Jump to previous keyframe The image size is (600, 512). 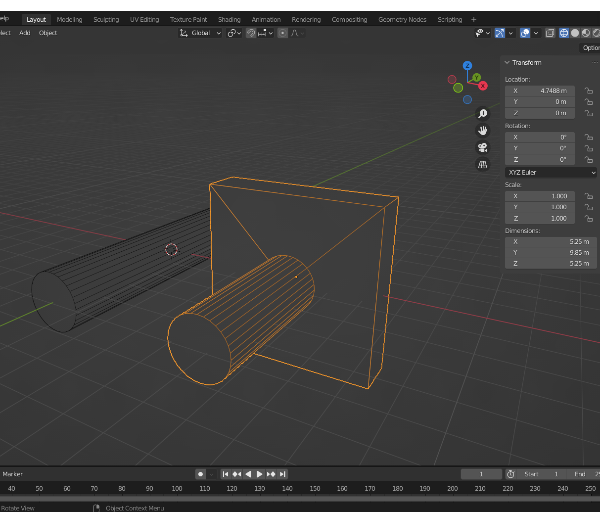point(237,474)
